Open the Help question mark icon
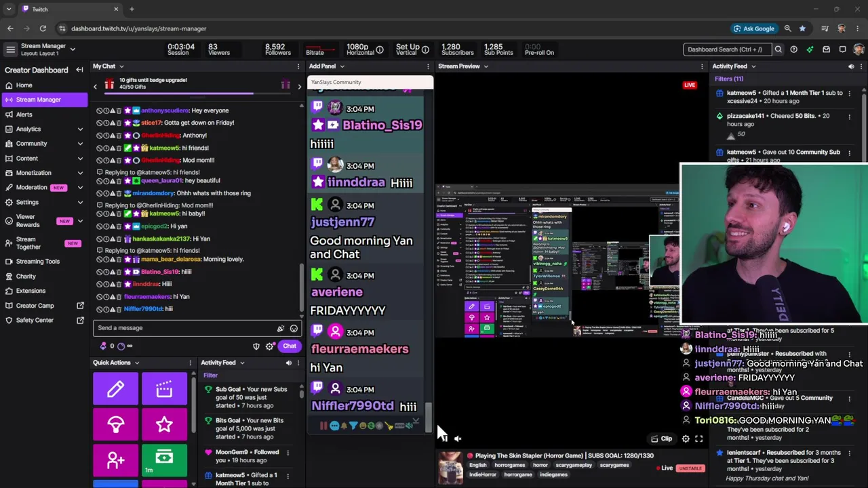This screenshot has width=868, height=488. pyautogui.click(x=793, y=49)
